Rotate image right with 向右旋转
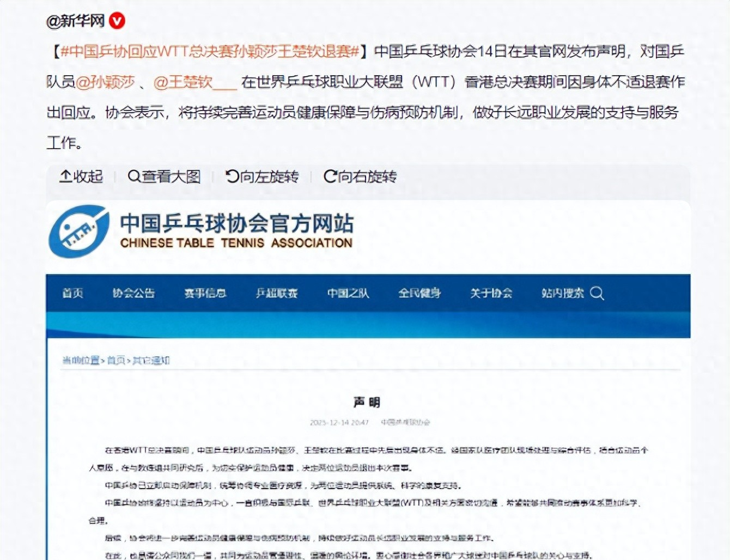The image size is (730, 560). pos(360,176)
